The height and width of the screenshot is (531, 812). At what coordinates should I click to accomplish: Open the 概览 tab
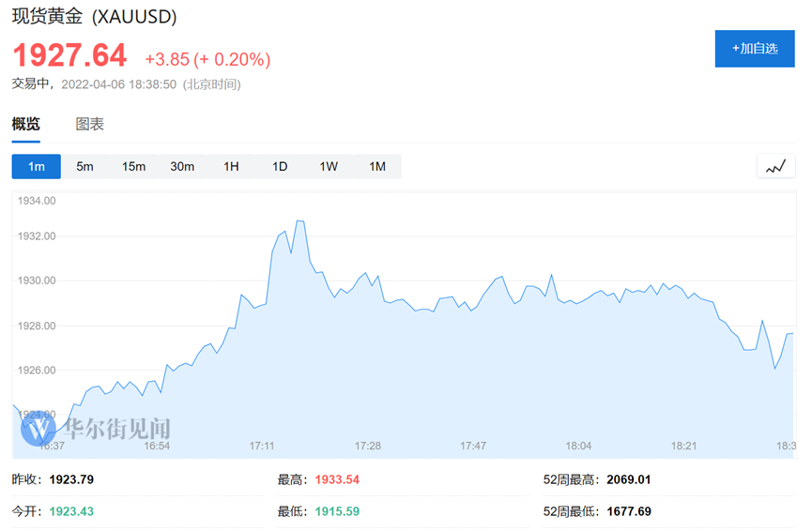tap(26, 124)
